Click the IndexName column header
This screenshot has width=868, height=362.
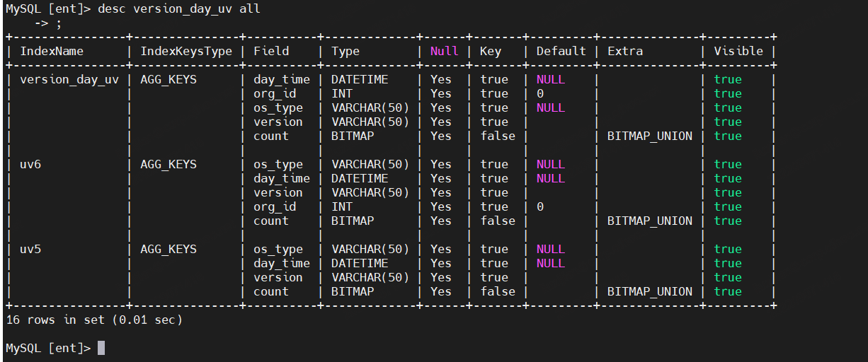(x=52, y=51)
